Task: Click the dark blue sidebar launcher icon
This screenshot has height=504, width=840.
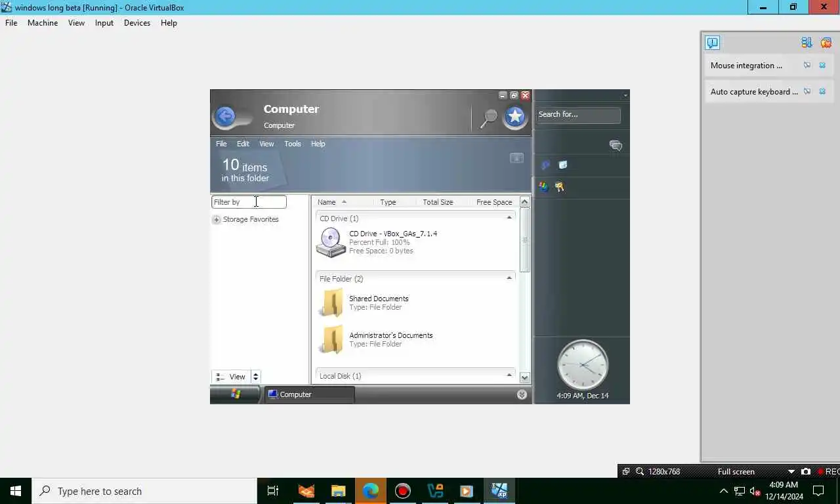Action: pos(545,165)
